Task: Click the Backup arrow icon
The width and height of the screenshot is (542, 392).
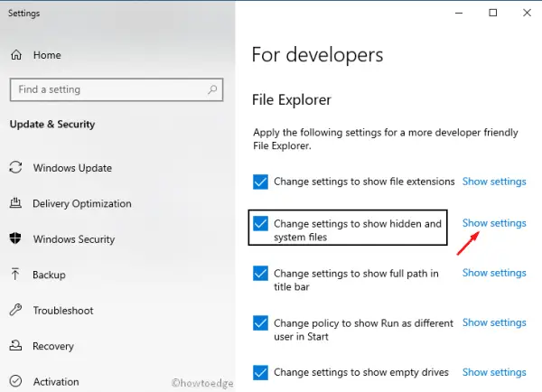Action: click(15, 275)
